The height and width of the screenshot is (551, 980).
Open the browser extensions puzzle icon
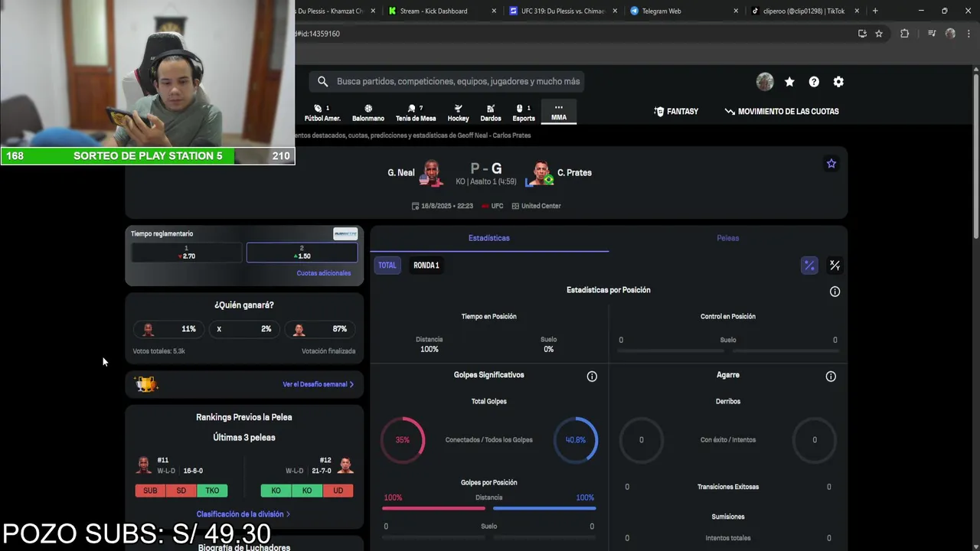click(x=904, y=34)
